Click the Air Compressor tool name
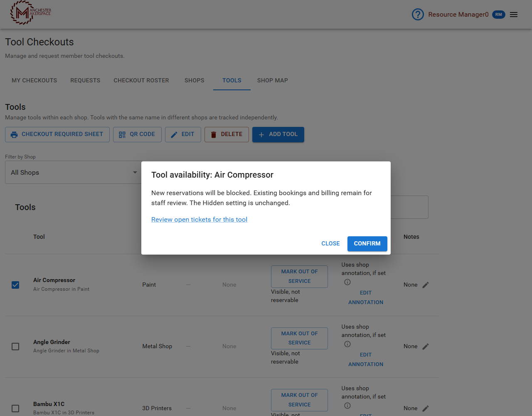The image size is (532, 416). pos(54,280)
